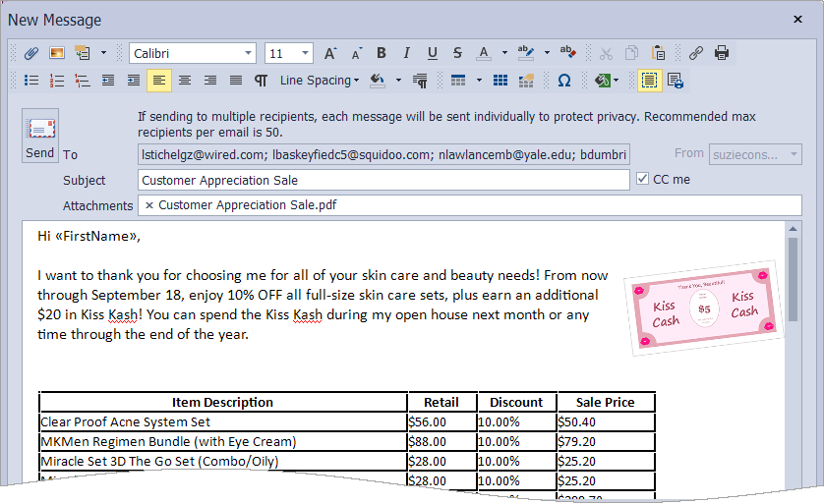This screenshot has height=504, width=824.
Task: Click the insert merge field icon
Action: [x=83, y=53]
